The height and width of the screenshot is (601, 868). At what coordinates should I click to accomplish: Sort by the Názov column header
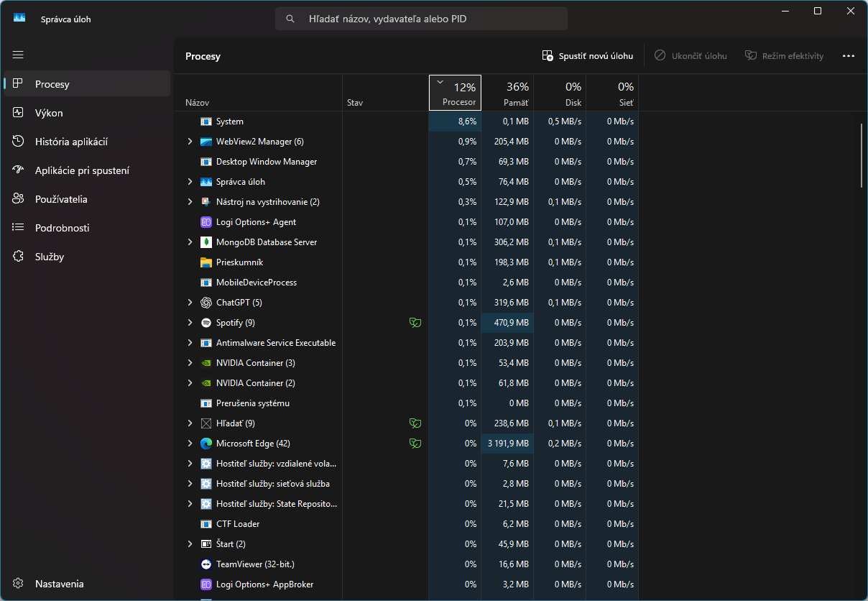pos(258,93)
